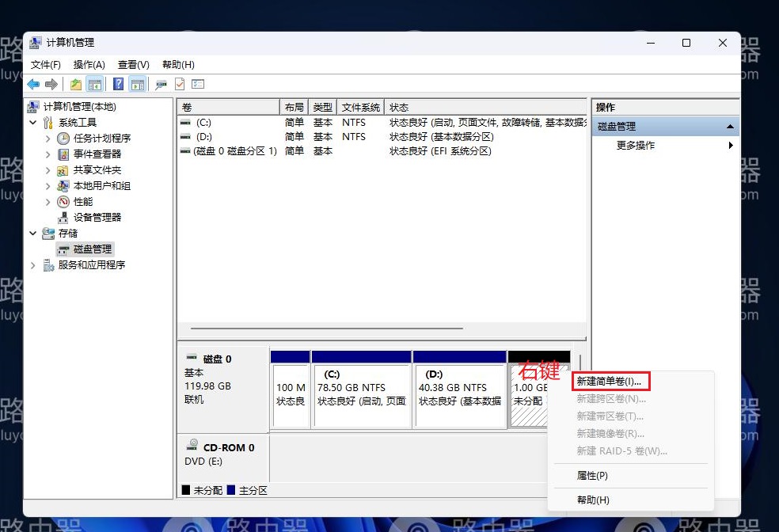
Task: Expand the 事件查看器 chevron
Action: (x=47, y=154)
